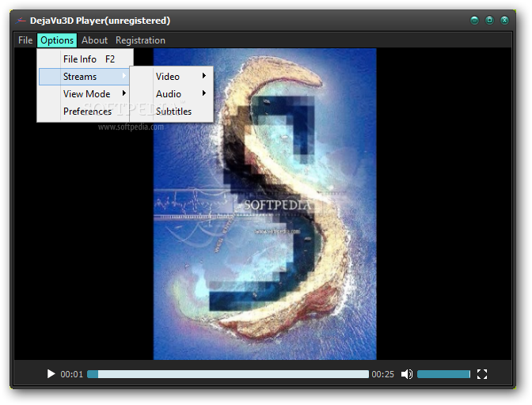532x405 pixels.
Task: Maximize the DejaVu3D Player window
Action: click(x=489, y=20)
